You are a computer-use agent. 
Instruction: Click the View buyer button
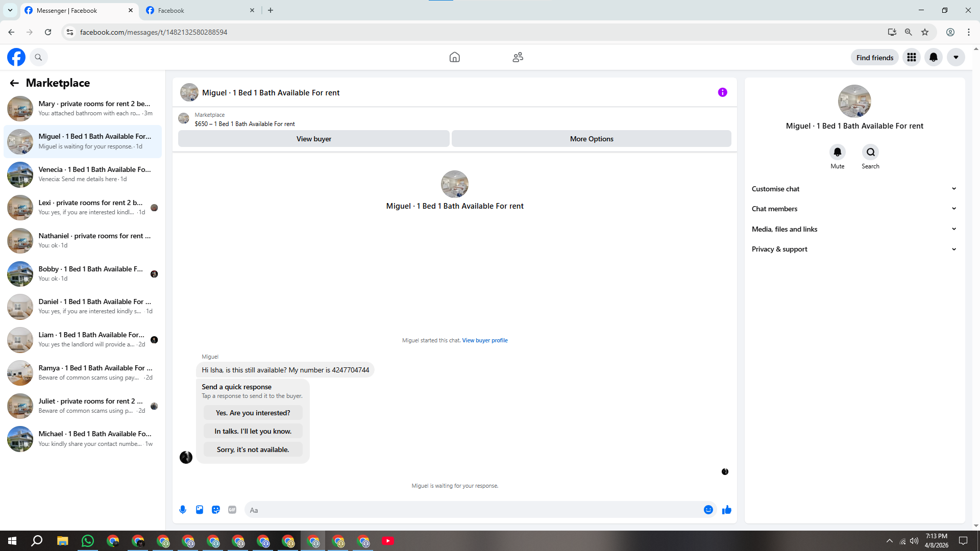coord(313,139)
